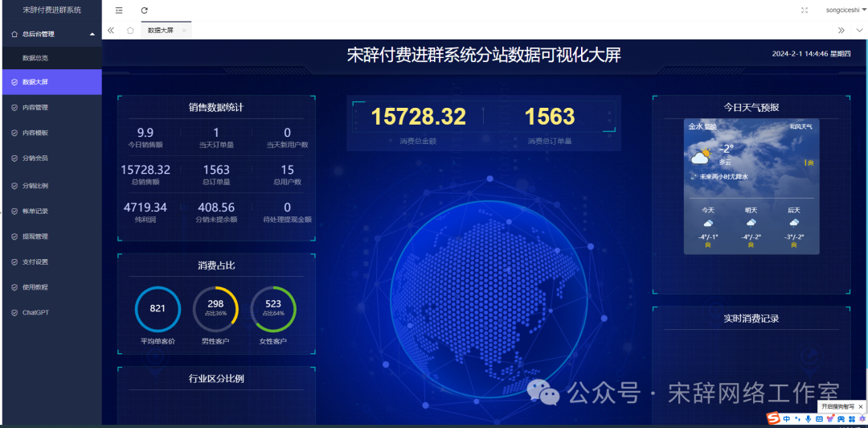The height and width of the screenshot is (428, 868).
Task: Open 分销比例 in the sidebar
Action: coord(51,186)
